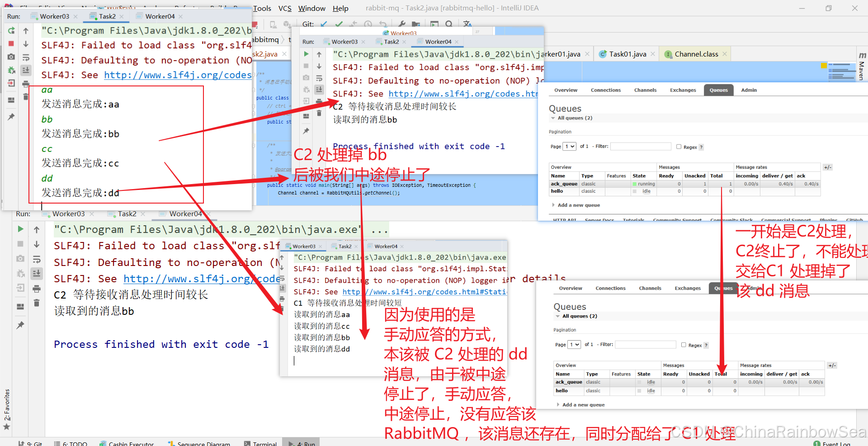Dump threads camera icon, top-left Run panel
868x446 pixels.
[x=11, y=57]
